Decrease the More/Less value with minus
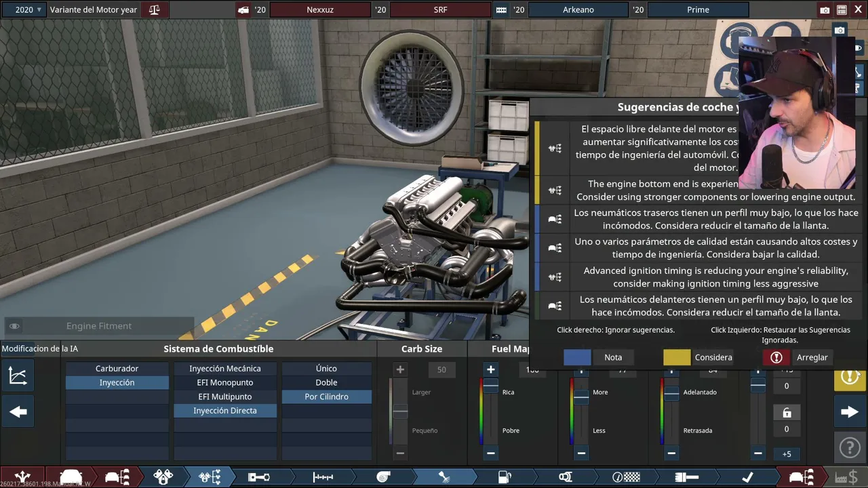 [x=581, y=453]
